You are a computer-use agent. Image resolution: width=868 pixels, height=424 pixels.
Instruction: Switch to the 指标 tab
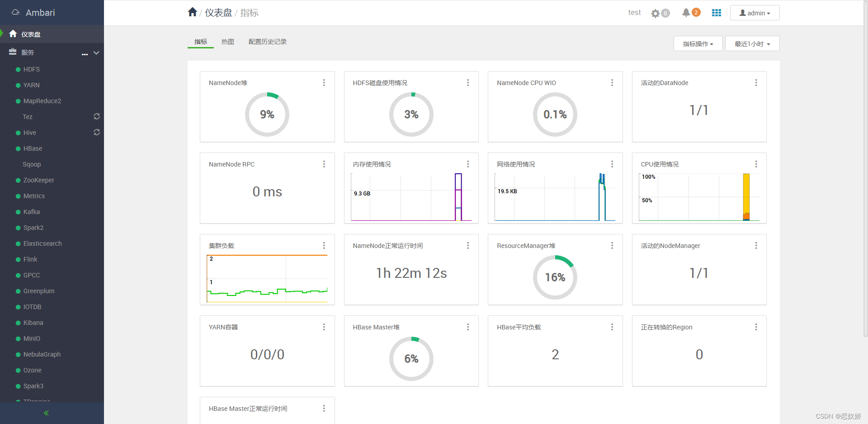pyautogui.click(x=201, y=42)
